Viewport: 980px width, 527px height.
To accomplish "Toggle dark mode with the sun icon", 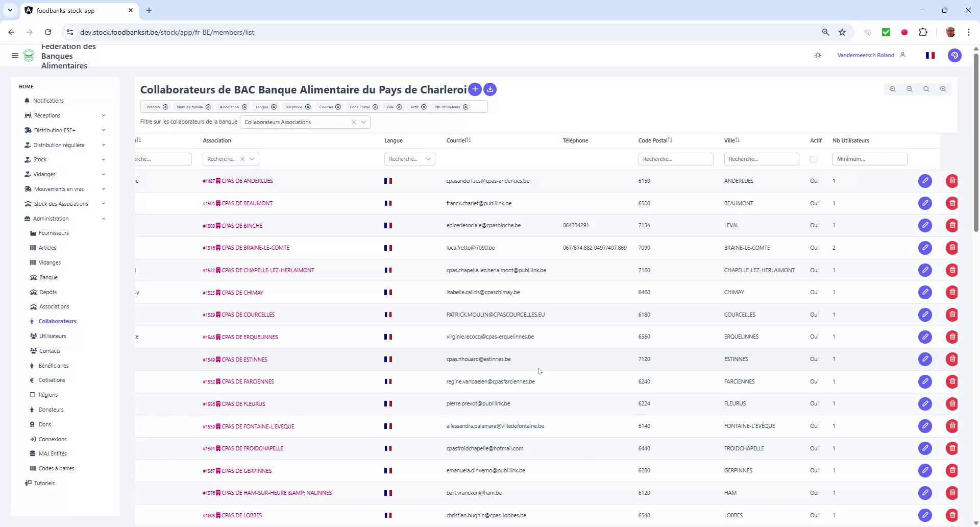I will (818, 55).
